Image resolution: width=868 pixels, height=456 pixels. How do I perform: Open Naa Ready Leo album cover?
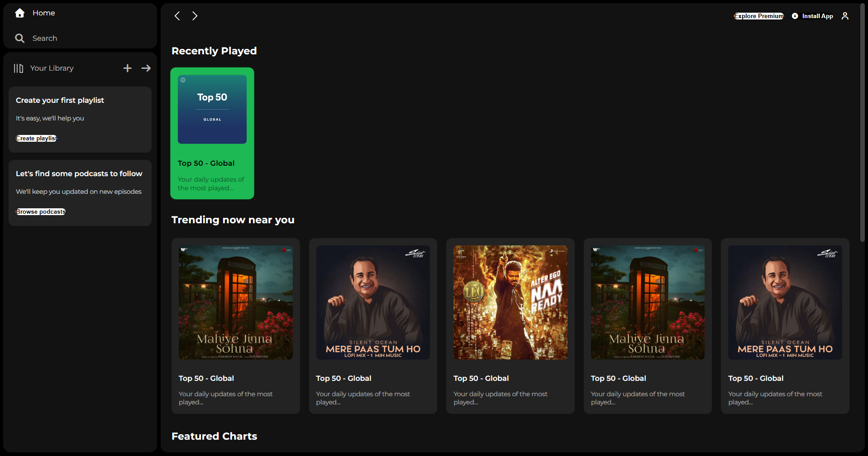[x=510, y=302]
